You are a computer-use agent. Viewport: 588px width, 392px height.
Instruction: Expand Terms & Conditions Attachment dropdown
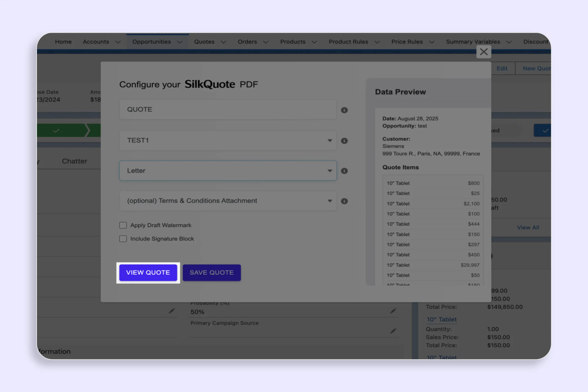click(x=228, y=201)
